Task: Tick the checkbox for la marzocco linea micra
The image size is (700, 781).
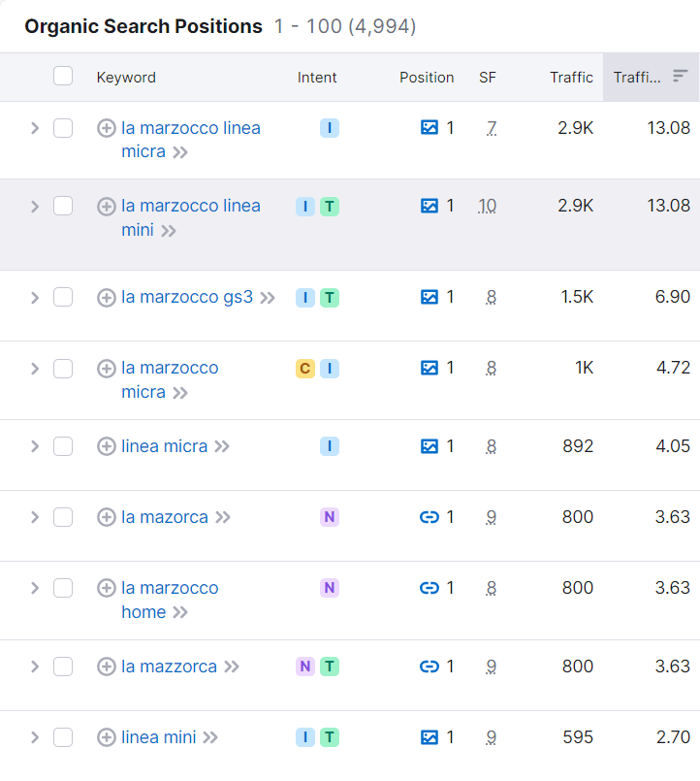Action: click(63, 128)
